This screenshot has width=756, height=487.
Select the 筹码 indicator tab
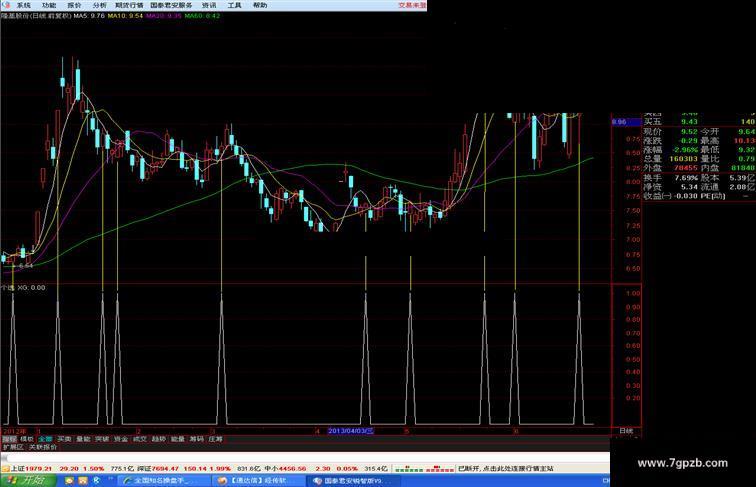[197, 439]
